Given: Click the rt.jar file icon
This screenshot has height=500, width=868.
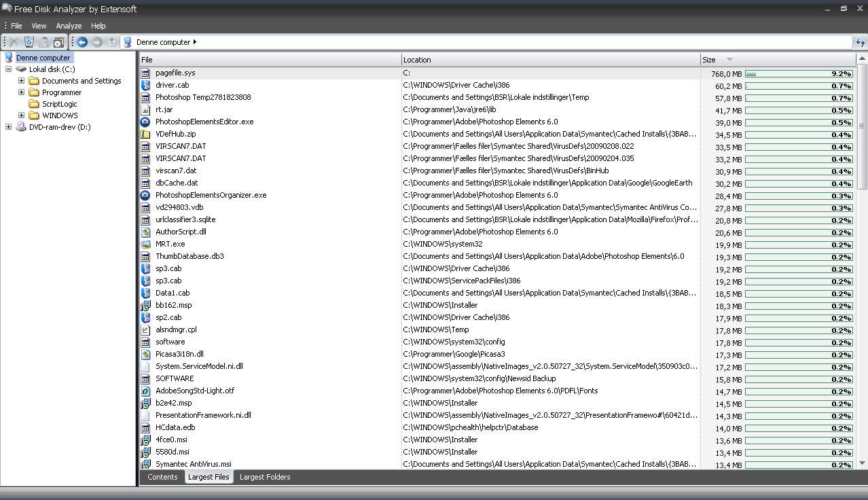Looking at the screenshot, I should (145, 109).
